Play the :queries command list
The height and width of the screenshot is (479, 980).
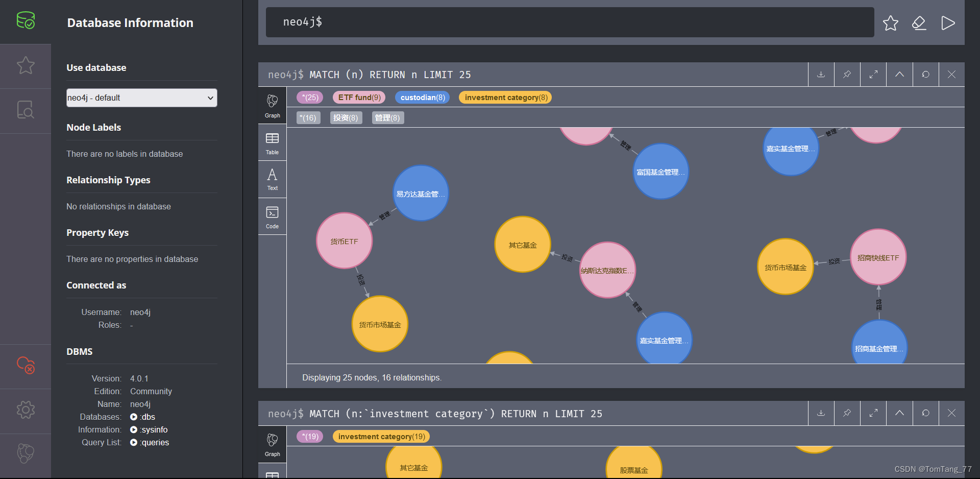[x=134, y=442]
